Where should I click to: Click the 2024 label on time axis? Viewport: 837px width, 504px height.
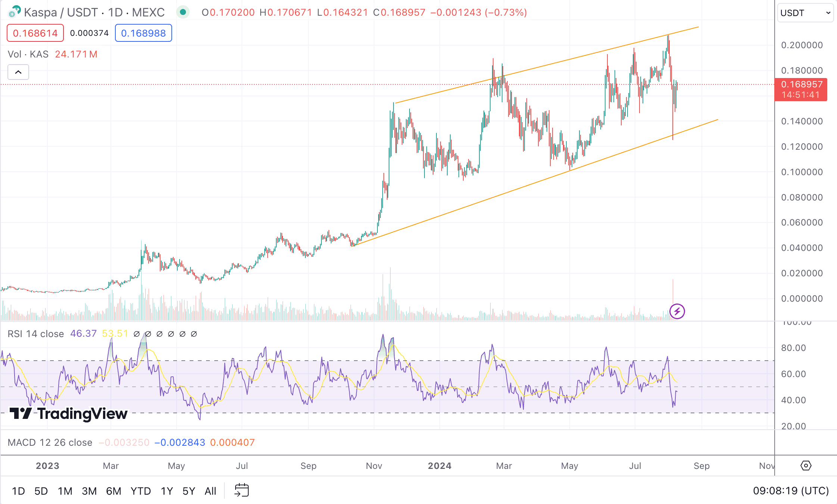[x=440, y=466]
